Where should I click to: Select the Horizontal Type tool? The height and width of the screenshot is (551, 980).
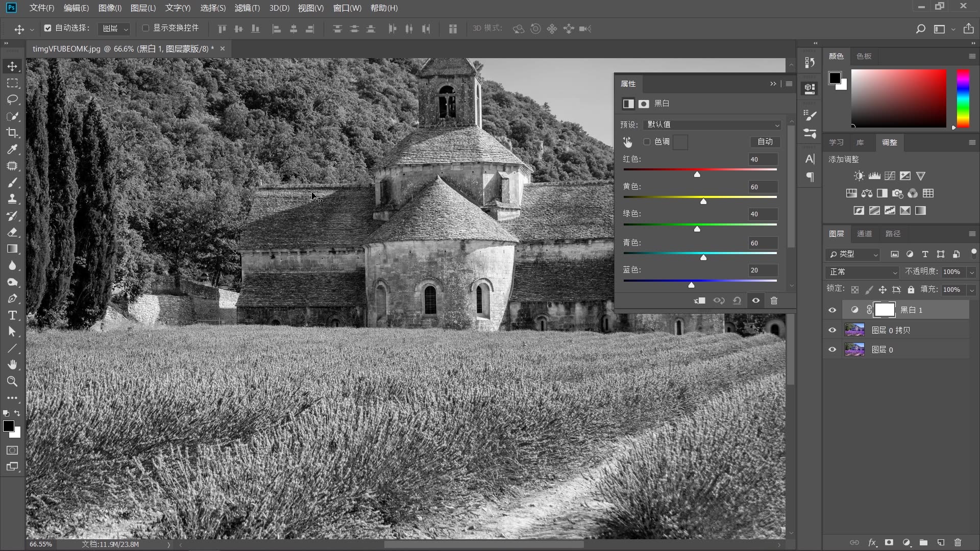pyautogui.click(x=12, y=315)
